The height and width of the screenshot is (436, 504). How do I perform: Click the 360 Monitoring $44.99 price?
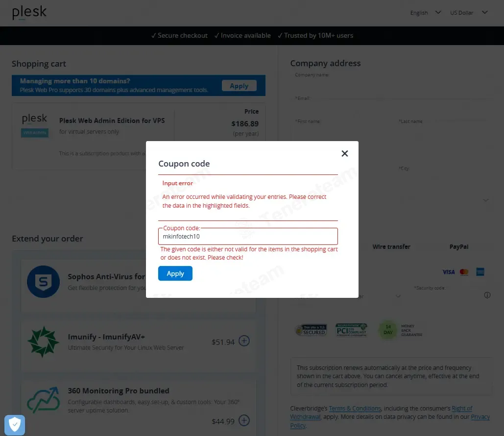tap(223, 421)
